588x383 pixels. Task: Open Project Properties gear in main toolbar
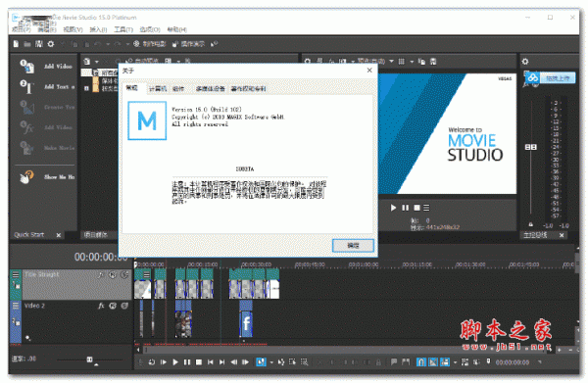(x=51, y=44)
